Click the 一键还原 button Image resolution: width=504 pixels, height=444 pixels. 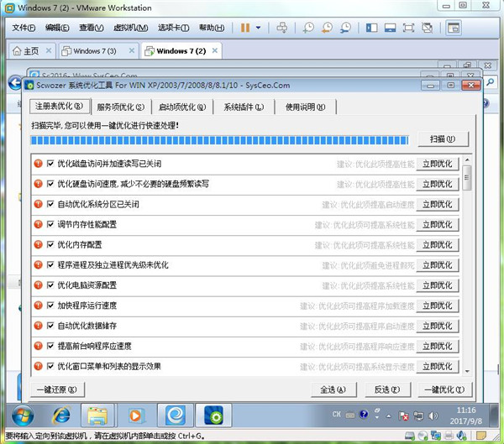coord(57,389)
